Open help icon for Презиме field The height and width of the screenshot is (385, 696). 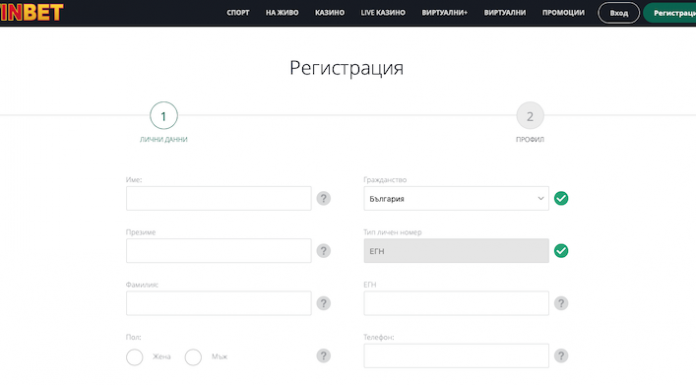324,251
